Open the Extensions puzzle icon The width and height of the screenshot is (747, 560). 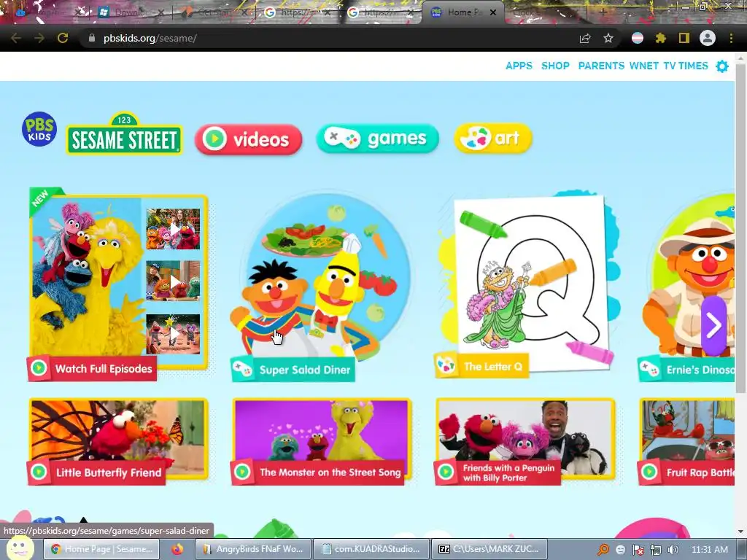[660, 38]
